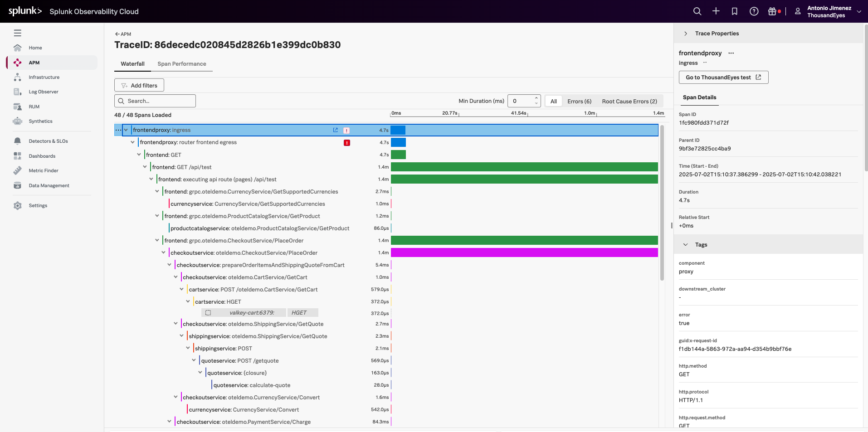Image resolution: width=868 pixels, height=432 pixels.
Task: Click the side panel resize handle
Action: (x=672, y=225)
